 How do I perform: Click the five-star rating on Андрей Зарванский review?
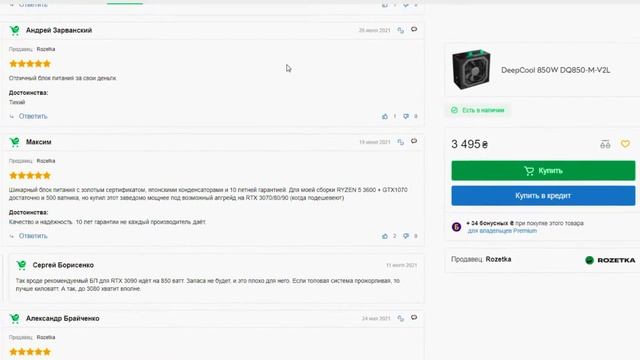pos(30,64)
